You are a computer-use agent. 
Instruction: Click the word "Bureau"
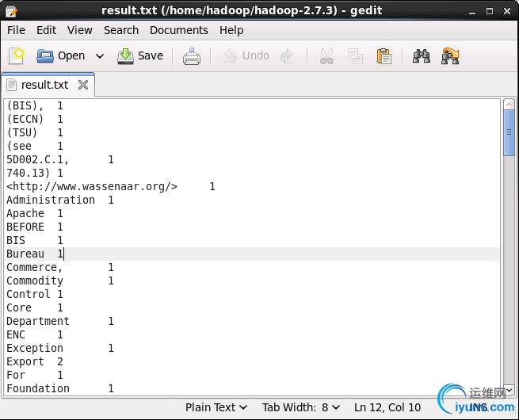pos(25,254)
